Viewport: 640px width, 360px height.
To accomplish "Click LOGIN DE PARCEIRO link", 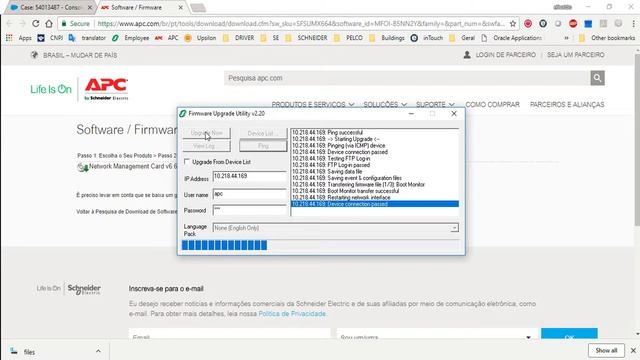I will pyautogui.click(x=506, y=55).
